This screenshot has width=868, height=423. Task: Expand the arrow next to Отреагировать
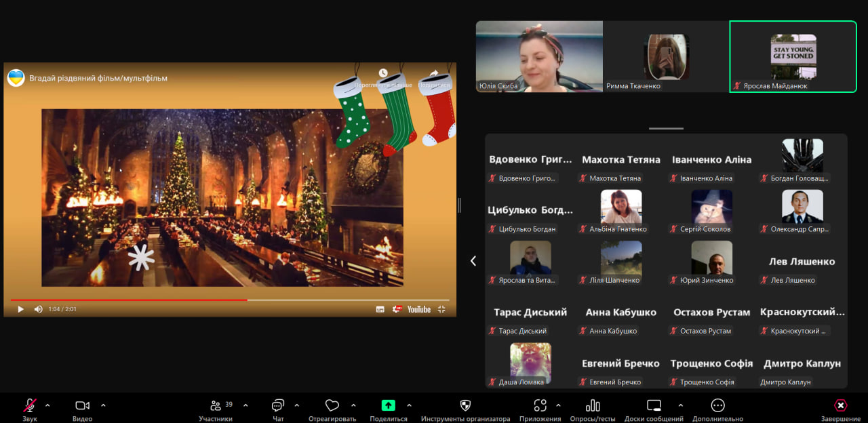point(353,405)
